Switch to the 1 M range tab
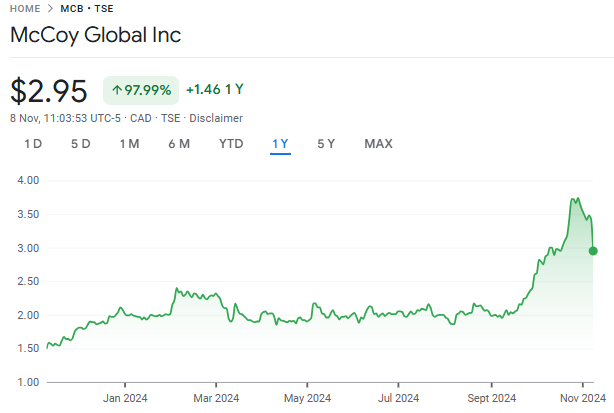This screenshot has height=413, width=614. (130, 144)
